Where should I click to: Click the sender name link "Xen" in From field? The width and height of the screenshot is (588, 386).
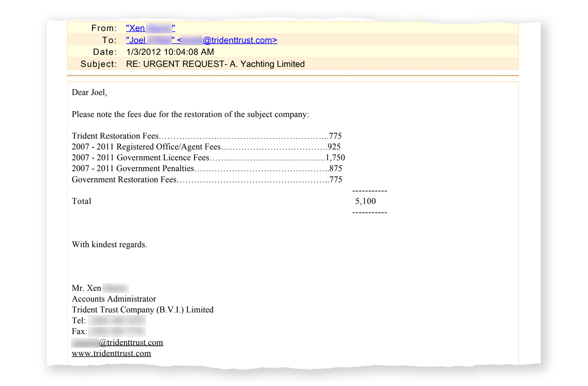136,28
